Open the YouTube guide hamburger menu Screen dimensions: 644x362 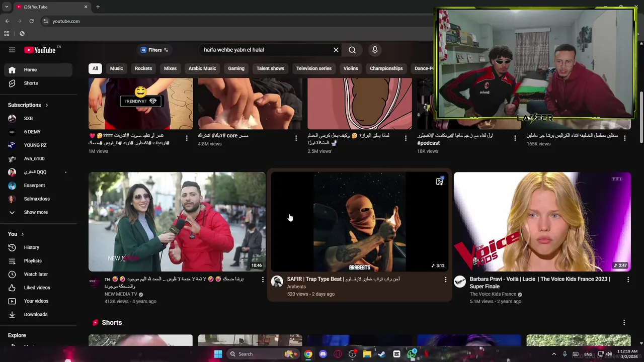[x=12, y=50]
